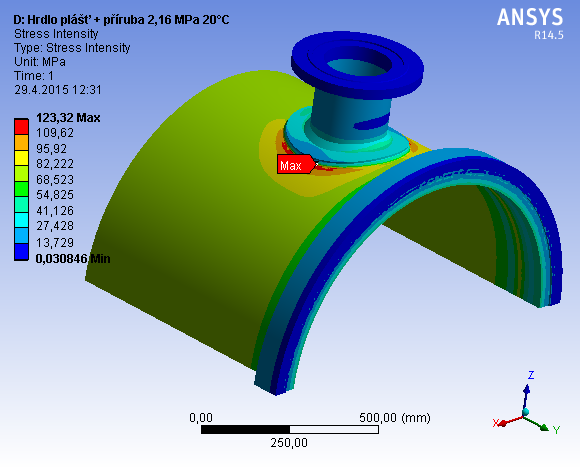This screenshot has height=467, width=580.
Task: Click the 13,729 legend value
Action: [55, 243]
